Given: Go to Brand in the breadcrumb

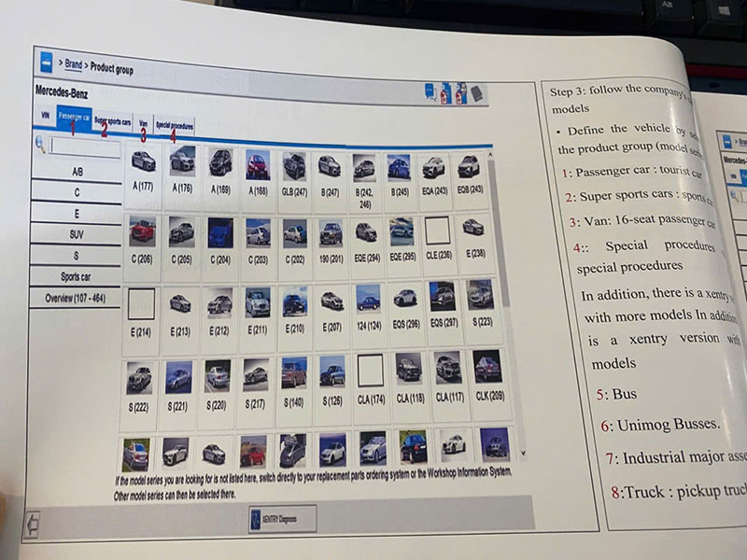Looking at the screenshot, I should [74, 63].
